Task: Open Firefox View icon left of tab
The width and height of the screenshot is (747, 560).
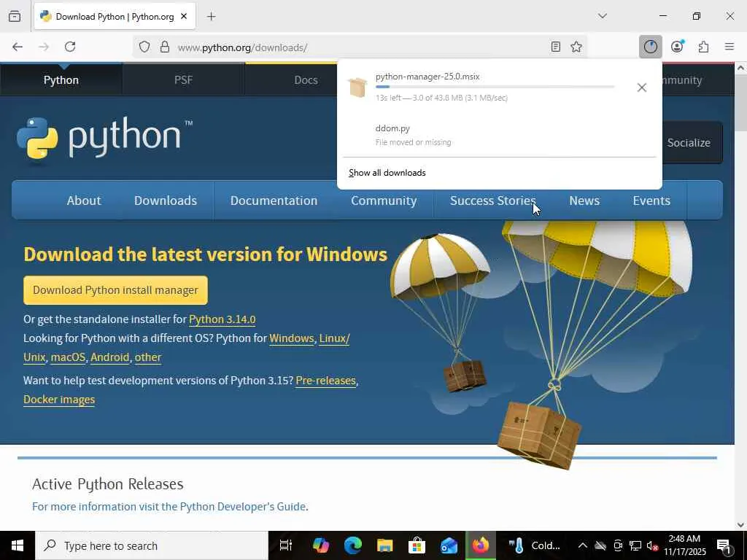Action: (15, 16)
